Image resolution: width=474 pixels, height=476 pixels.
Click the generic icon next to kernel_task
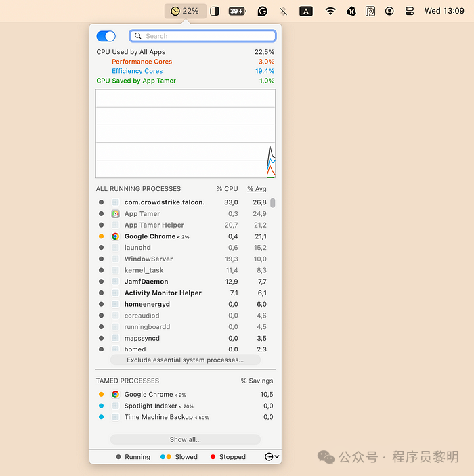[115, 270]
